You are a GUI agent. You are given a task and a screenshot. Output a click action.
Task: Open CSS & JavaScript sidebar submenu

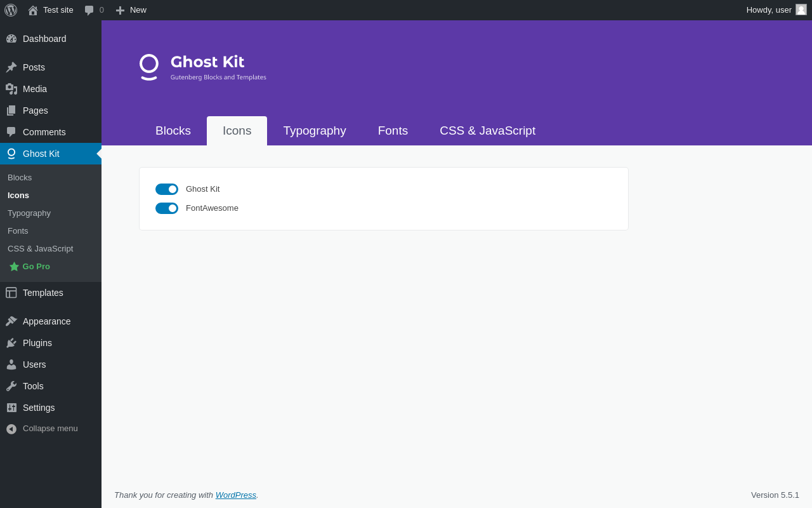(x=40, y=249)
